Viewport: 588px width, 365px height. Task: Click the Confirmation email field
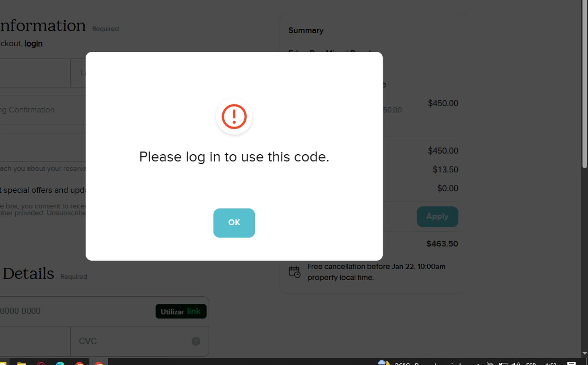pos(43,110)
